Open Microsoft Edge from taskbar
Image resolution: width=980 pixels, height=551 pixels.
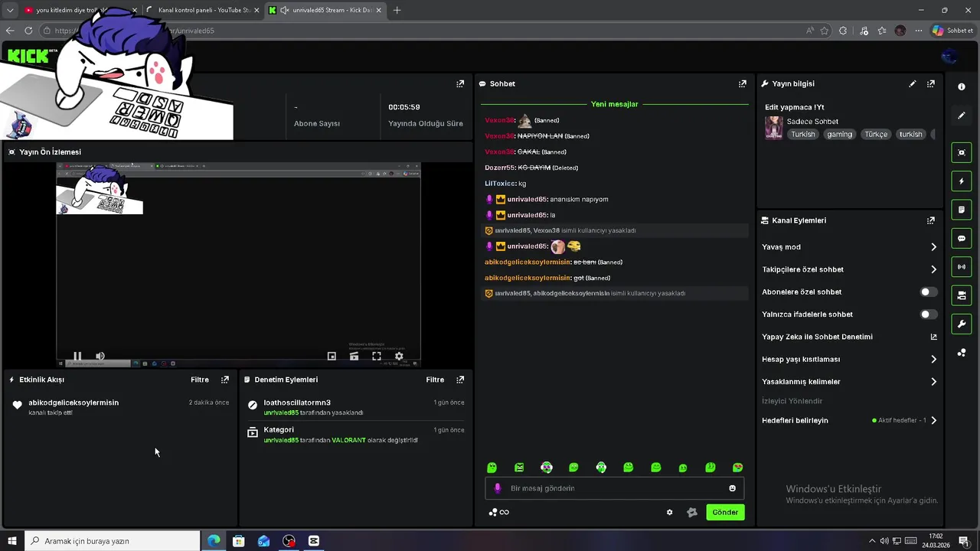point(214,541)
